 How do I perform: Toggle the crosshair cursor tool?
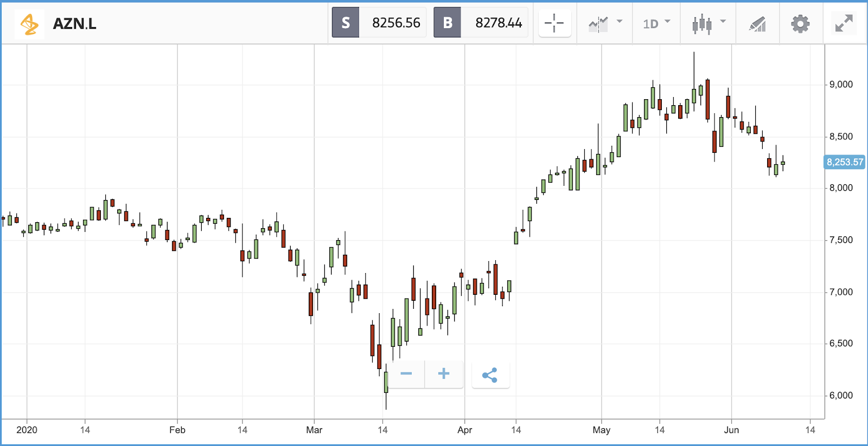tap(554, 23)
